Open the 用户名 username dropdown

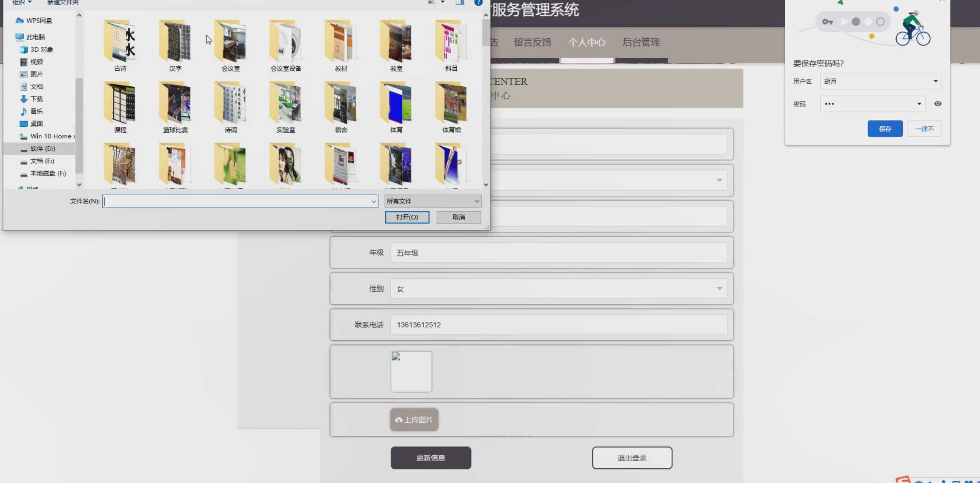(935, 81)
